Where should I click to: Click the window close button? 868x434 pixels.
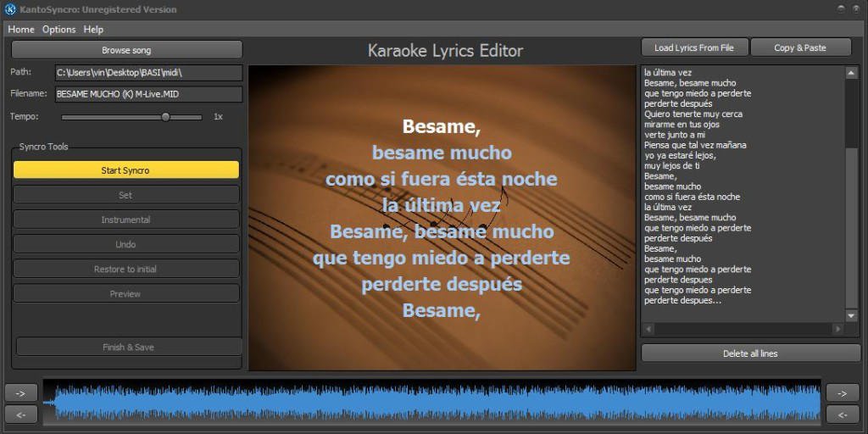point(856,8)
